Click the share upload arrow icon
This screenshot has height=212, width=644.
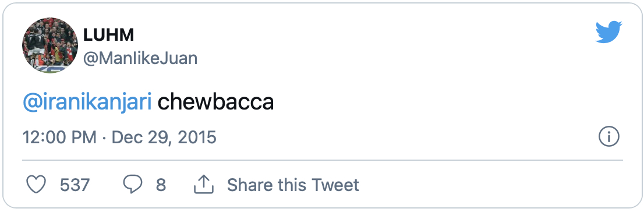tap(204, 185)
